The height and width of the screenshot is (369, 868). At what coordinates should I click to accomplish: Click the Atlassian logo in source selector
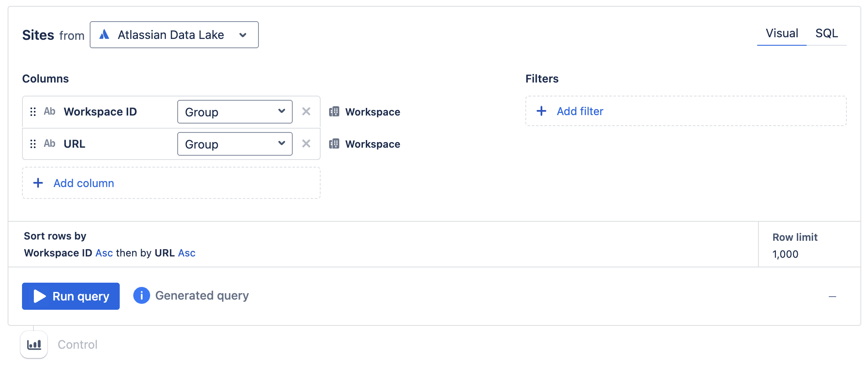pyautogui.click(x=104, y=34)
